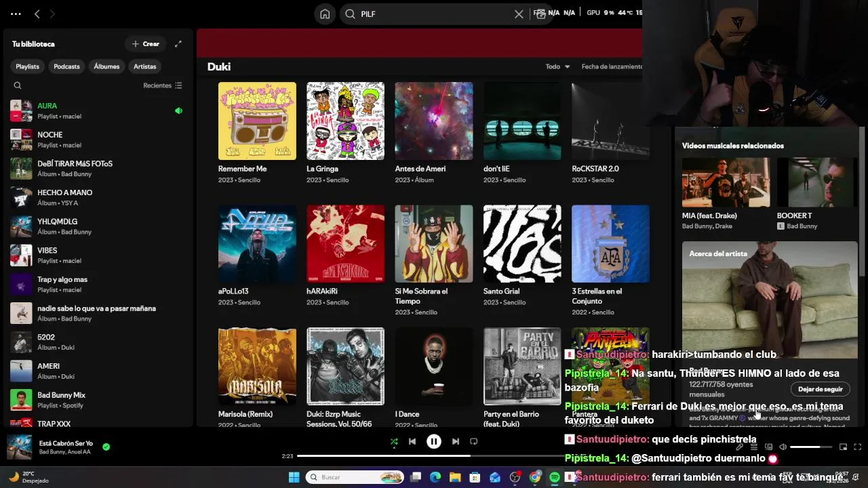
Task: Open BOOKER T music video
Action: click(817, 182)
